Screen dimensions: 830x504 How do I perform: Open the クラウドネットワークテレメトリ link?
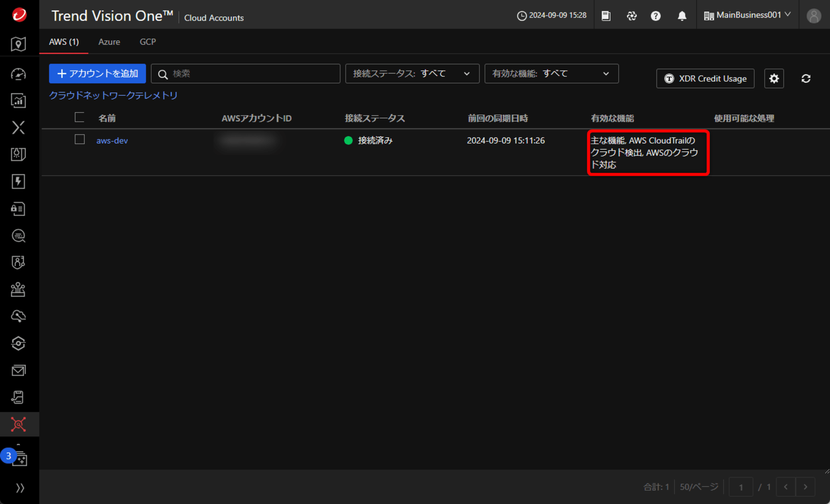click(x=113, y=95)
